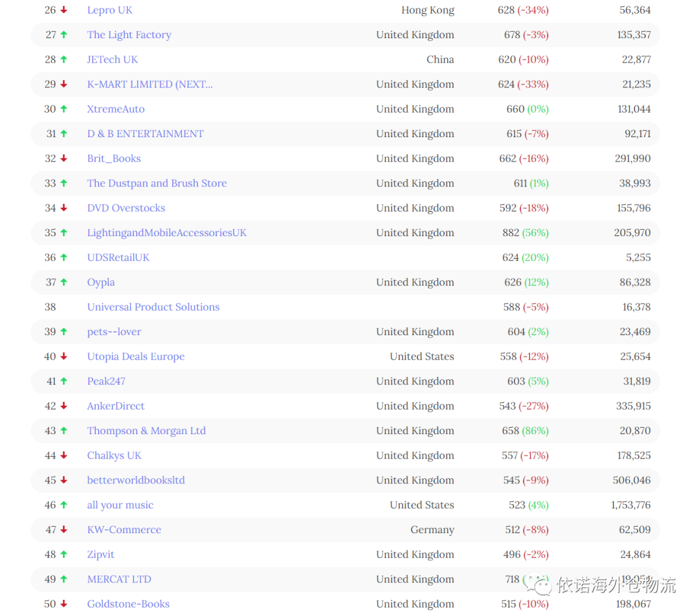Click red down arrow at rank 47

tap(63, 529)
